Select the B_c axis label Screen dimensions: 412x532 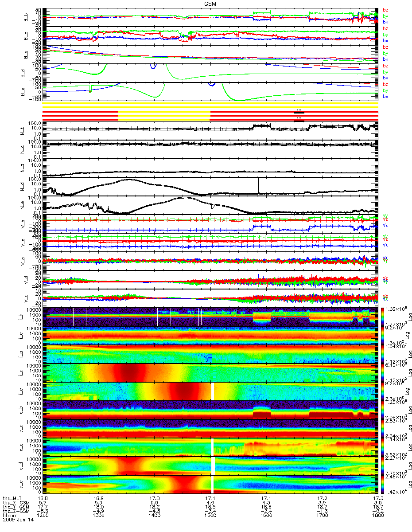(26, 36)
